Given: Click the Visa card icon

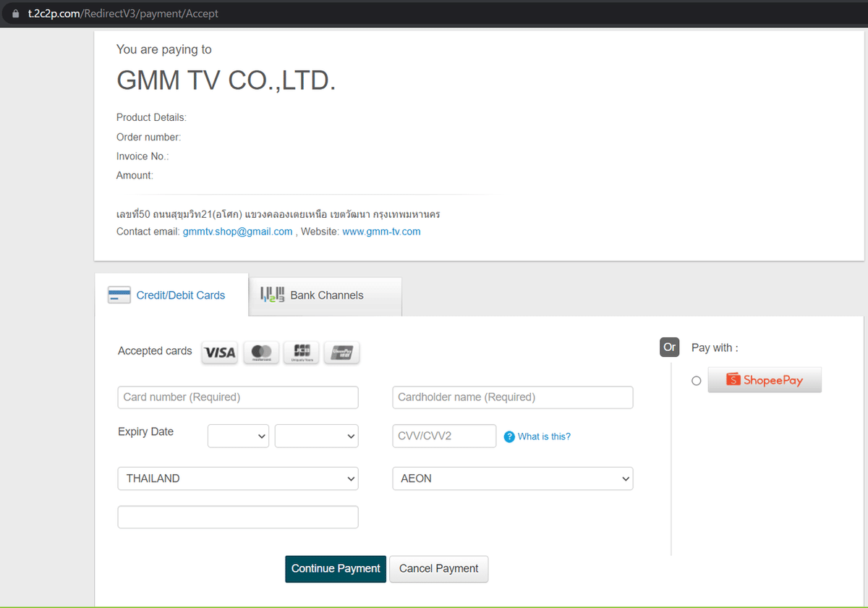Looking at the screenshot, I should pyautogui.click(x=220, y=352).
